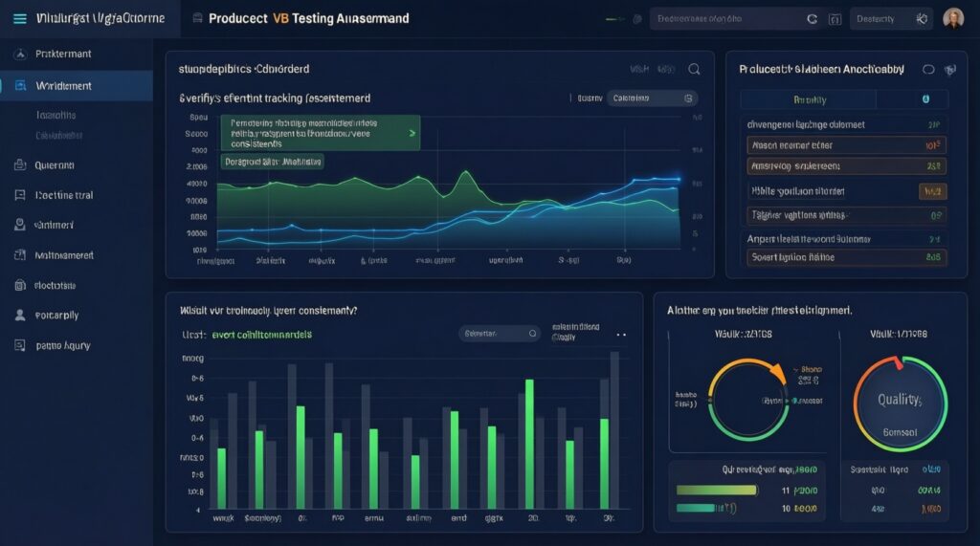Expand the green banner using its chevron arrow

[x=412, y=134]
